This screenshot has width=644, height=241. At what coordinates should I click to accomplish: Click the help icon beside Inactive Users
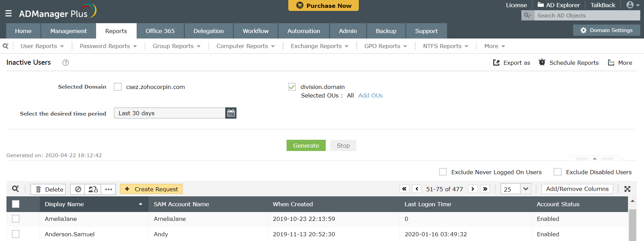click(65, 63)
